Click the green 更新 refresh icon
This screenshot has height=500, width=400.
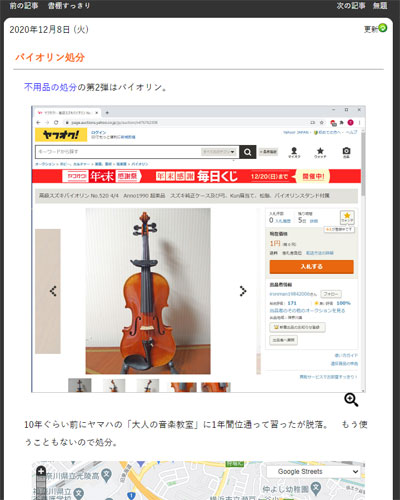[x=383, y=28]
